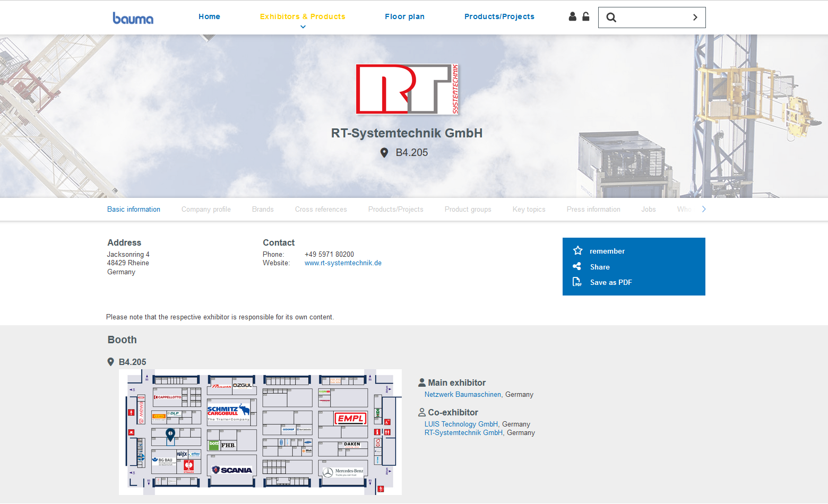The image size is (828, 504).
Task: Click the DAKEN logo on the hall map
Action: click(352, 445)
